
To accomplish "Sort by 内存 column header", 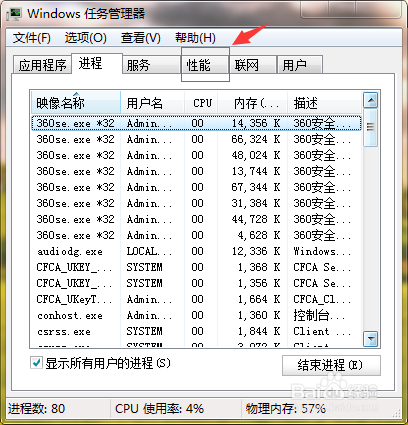I will (x=252, y=103).
